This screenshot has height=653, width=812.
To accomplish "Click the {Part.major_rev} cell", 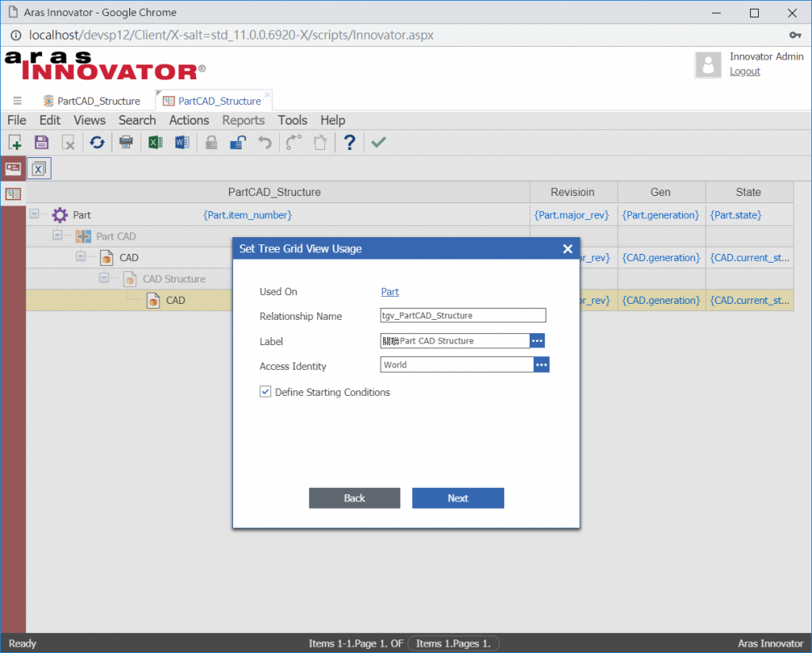I will pyautogui.click(x=571, y=214).
